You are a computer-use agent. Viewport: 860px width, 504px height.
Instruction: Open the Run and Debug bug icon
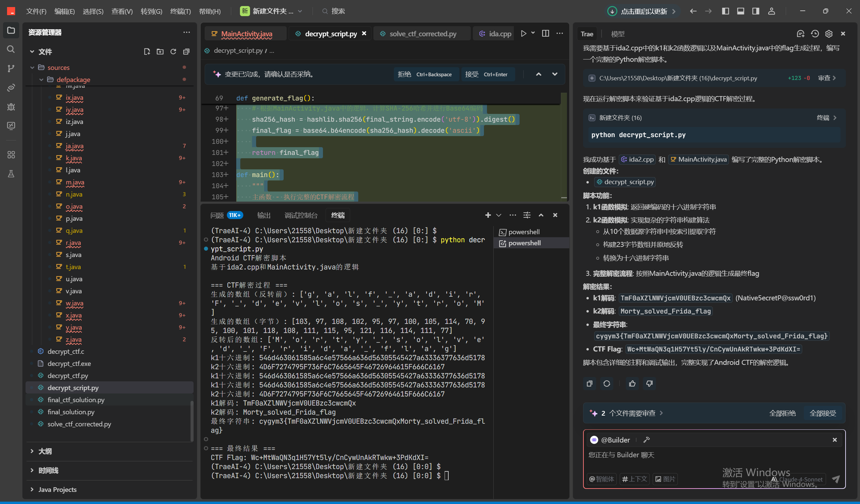tap(11, 107)
